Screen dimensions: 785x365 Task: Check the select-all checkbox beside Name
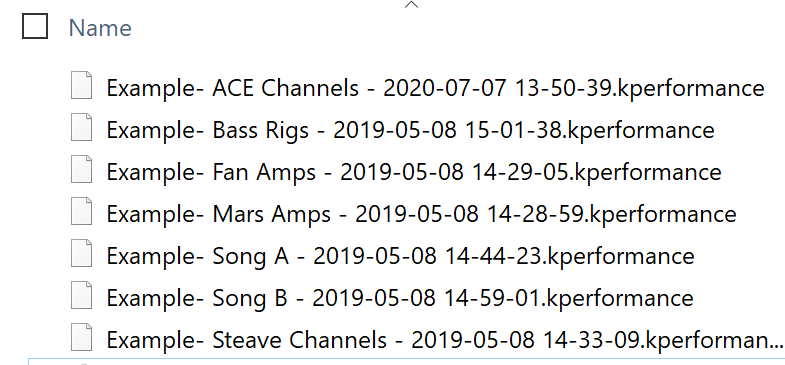point(35,27)
